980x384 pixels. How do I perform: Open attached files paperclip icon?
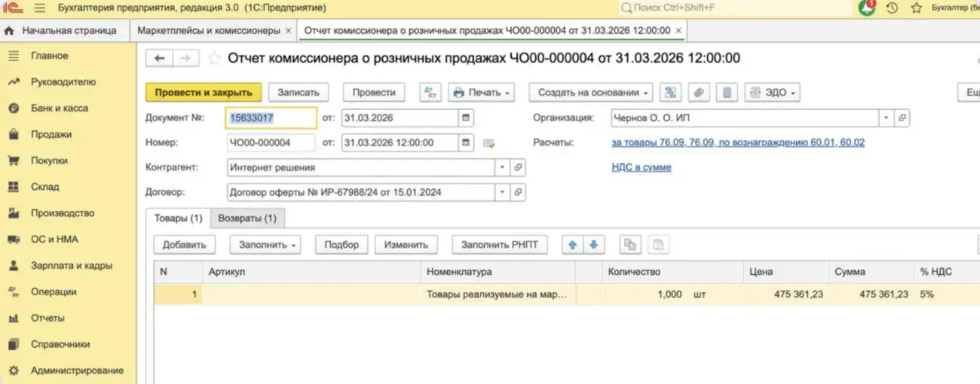coord(698,93)
